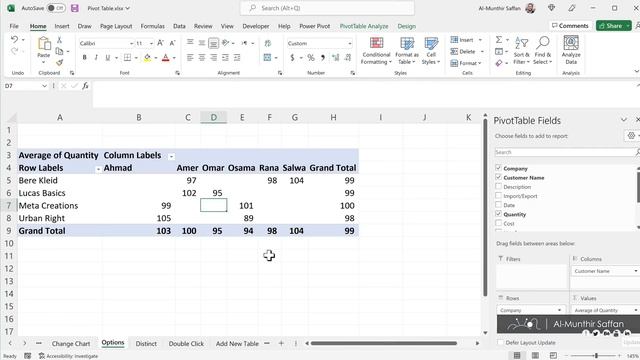Switch to the Design tab

click(407, 26)
